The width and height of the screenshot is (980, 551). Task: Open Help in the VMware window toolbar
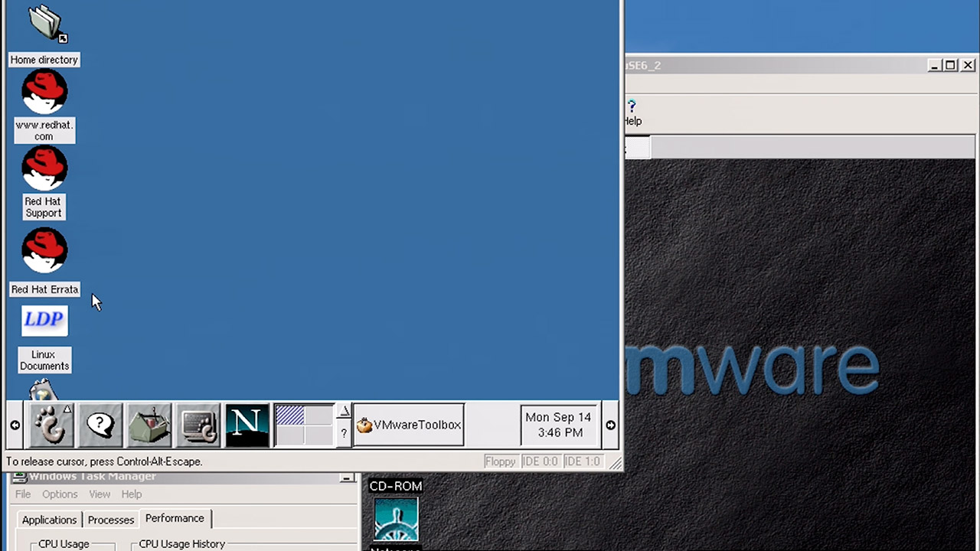pos(632,112)
